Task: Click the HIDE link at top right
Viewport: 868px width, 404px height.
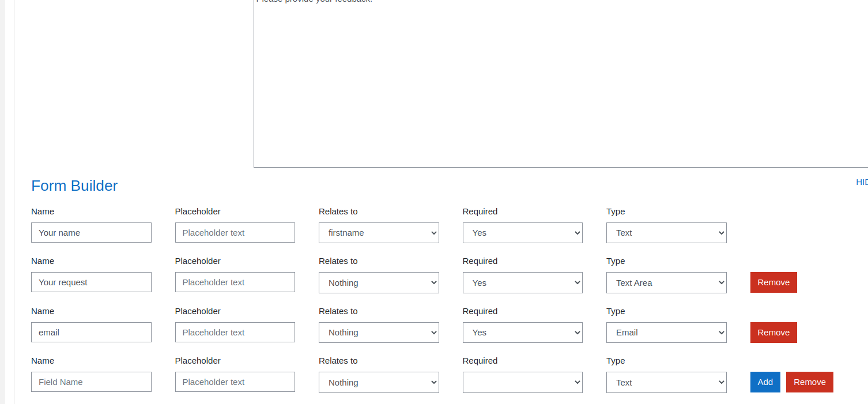Action: pyautogui.click(x=862, y=182)
